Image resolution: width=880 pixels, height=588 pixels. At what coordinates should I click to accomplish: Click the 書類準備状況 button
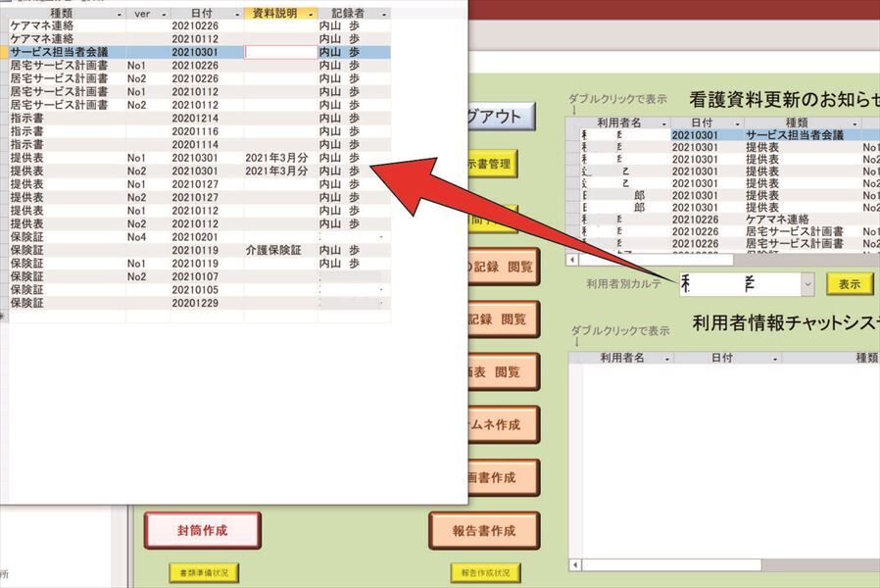click(x=204, y=573)
